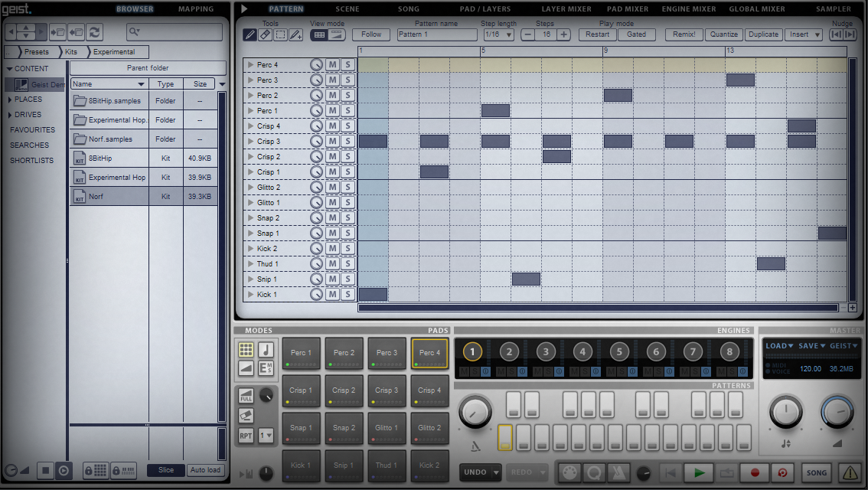868x490 pixels.
Task: Select the pencil draw tool
Action: [x=250, y=35]
